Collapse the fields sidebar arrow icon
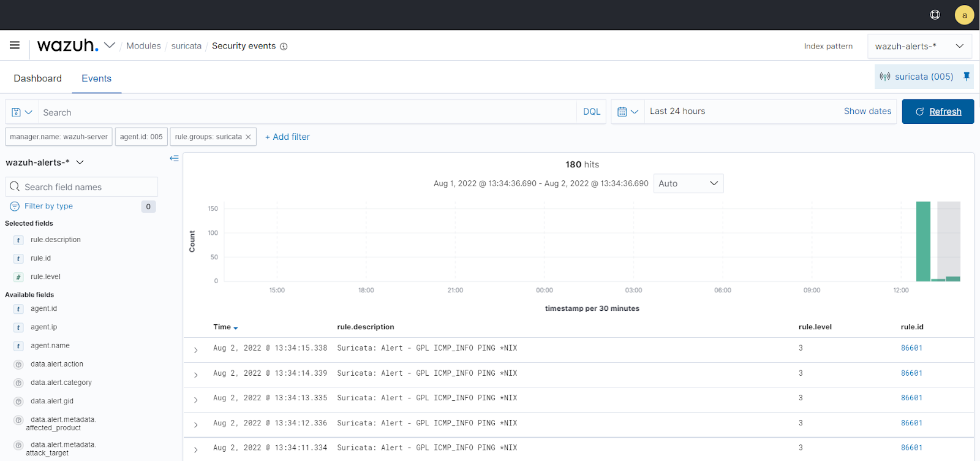The height and width of the screenshot is (461, 980). click(174, 158)
